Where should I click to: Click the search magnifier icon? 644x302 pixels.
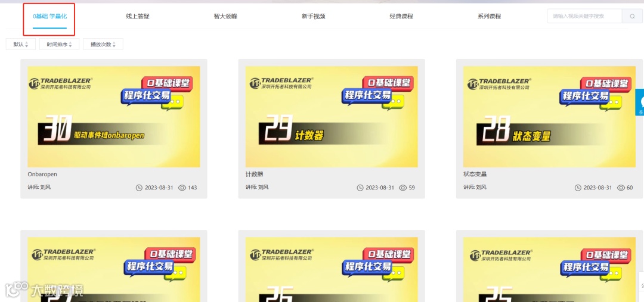631,17
